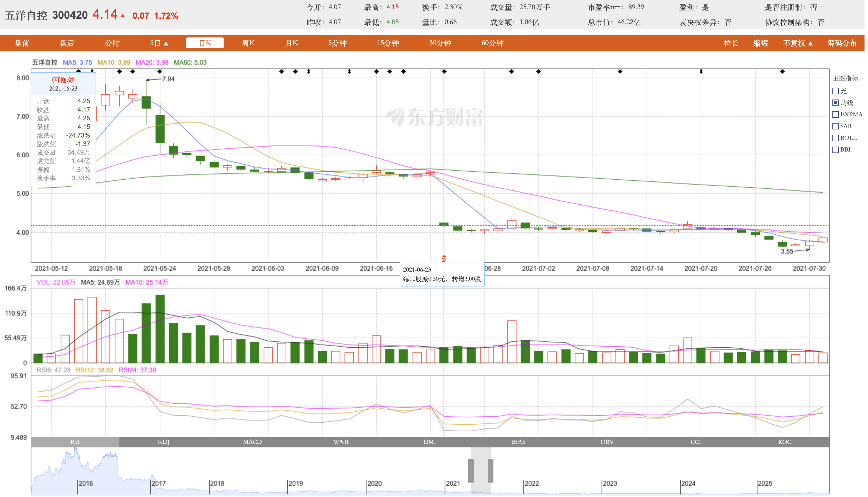Click asterisk event marker above 2021-05-24
Screen dimensions: 868x497
(x=160, y=72)
